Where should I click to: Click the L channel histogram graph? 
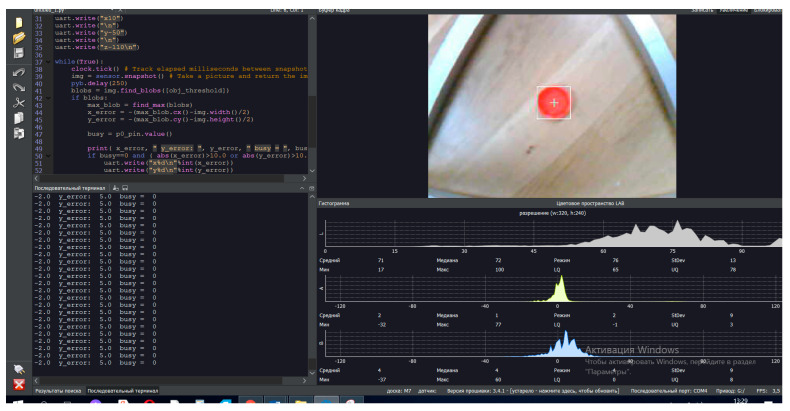[x=553, y=233]
